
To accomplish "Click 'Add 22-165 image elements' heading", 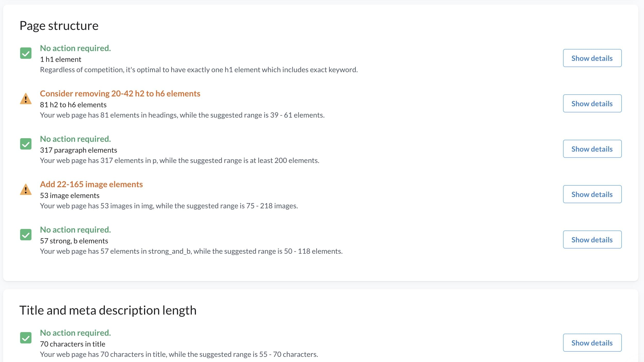I will (x=91, y=184).
